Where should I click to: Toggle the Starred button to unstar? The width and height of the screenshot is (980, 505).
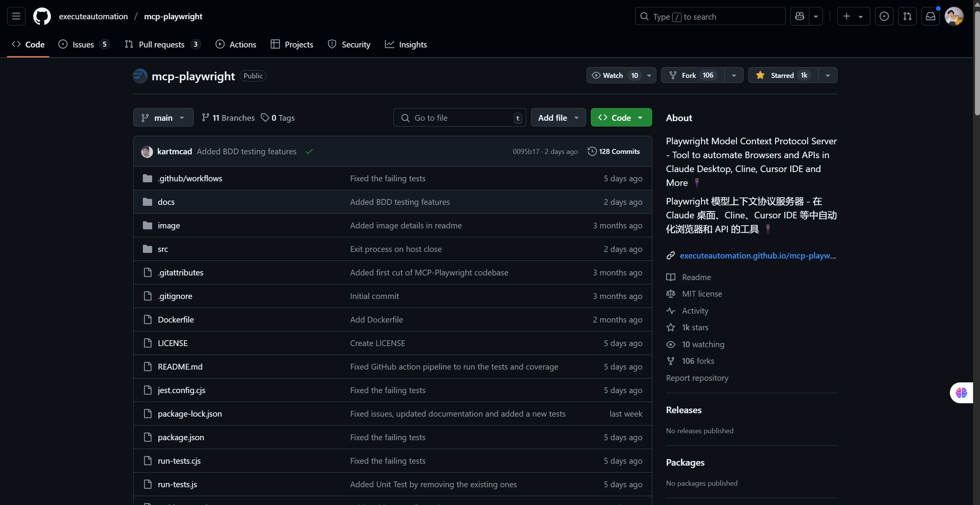tap(783, 75)
